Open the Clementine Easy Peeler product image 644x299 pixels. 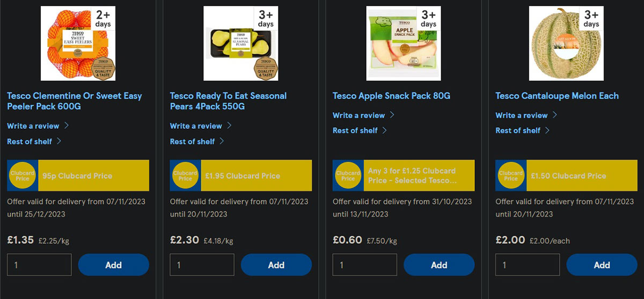78,43
